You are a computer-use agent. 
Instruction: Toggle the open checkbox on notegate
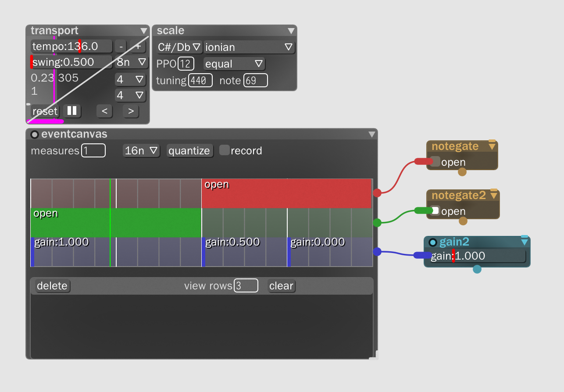point(435,161)
